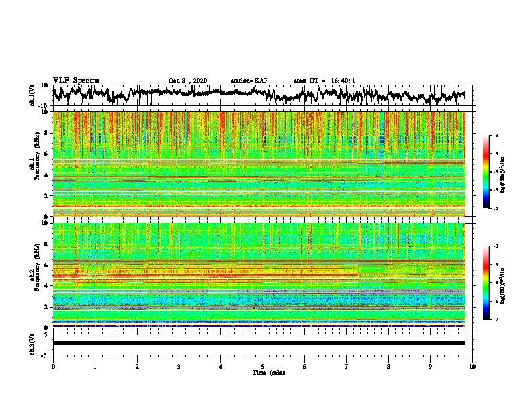Click the "4" kHz tick on ch.1 spectrogram
The width and height of the screenshot is (532, 411).
click(x=46, y=175)
